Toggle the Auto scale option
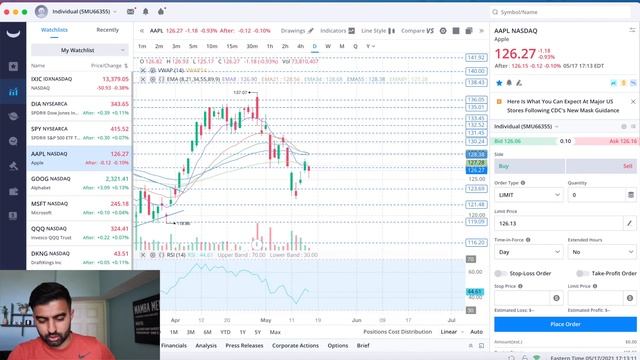This screenshot has width=640, height=360. click(x=476, y=332)
